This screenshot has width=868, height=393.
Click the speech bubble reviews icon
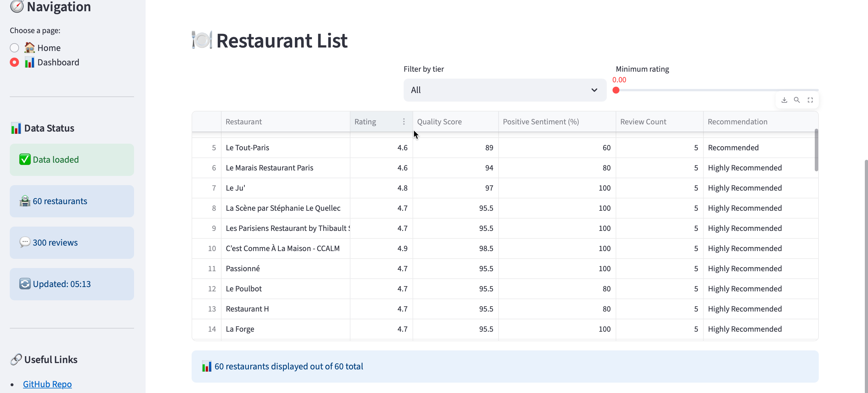[x=25, y=242]
